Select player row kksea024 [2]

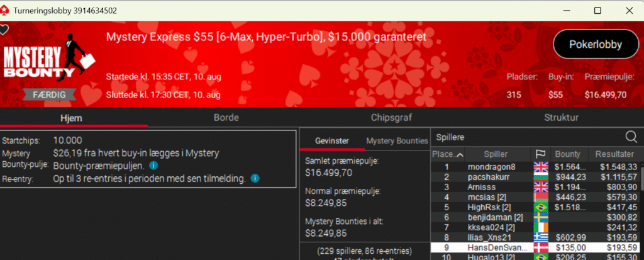click(535, 227)
